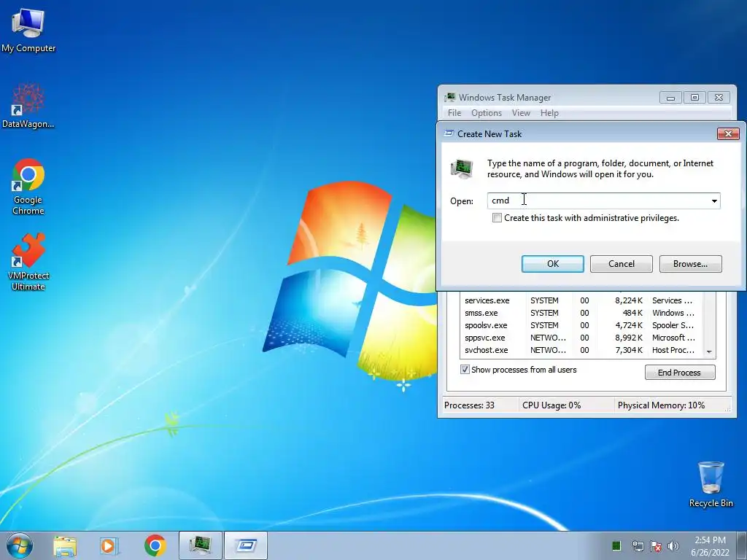This screenshot has height=560, width=747.
Task: Open the View menu in Task Manager
Action: [521, 113]
